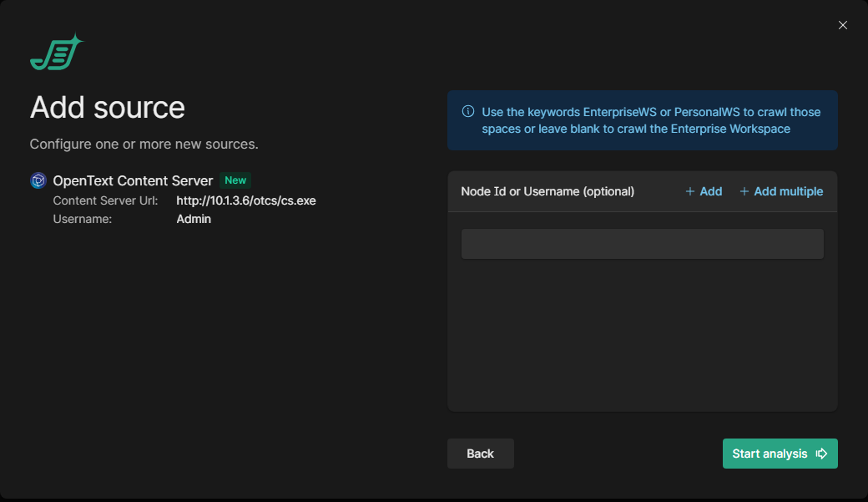Click the green app logo
868x502 pixels.
coord(57,53)
